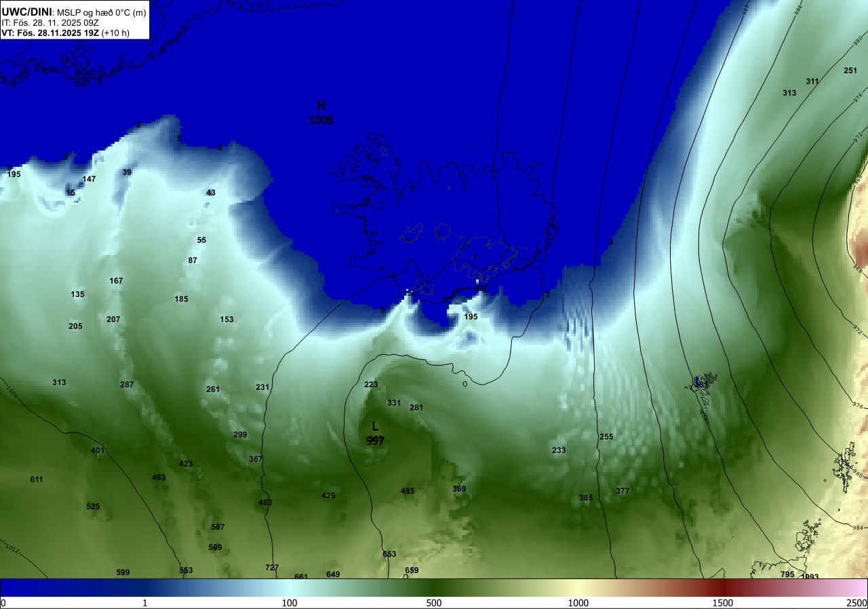Click the 611 height value
The image size is (868, 609).
pyautogui.click(x=37, y=479)
